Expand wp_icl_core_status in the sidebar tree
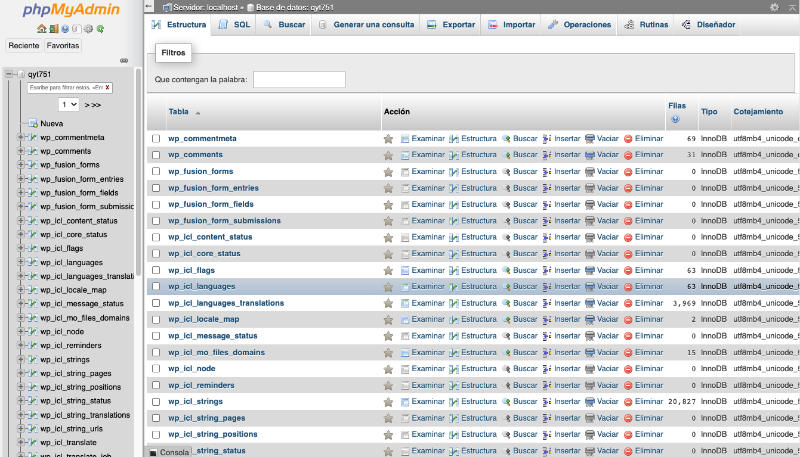Image resolution: width=800 pixels, height=457 pixels. pos(21,235)
